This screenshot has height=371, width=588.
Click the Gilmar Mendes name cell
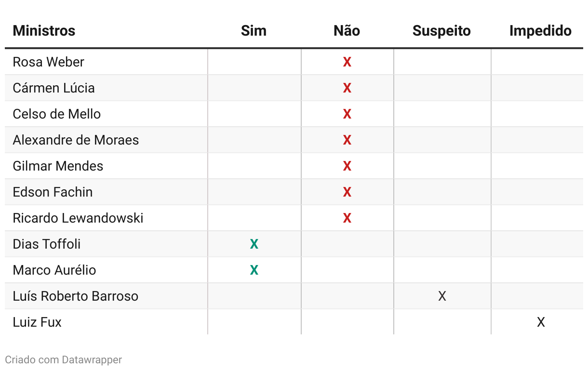pyautogui.click(x=106, y=166)
